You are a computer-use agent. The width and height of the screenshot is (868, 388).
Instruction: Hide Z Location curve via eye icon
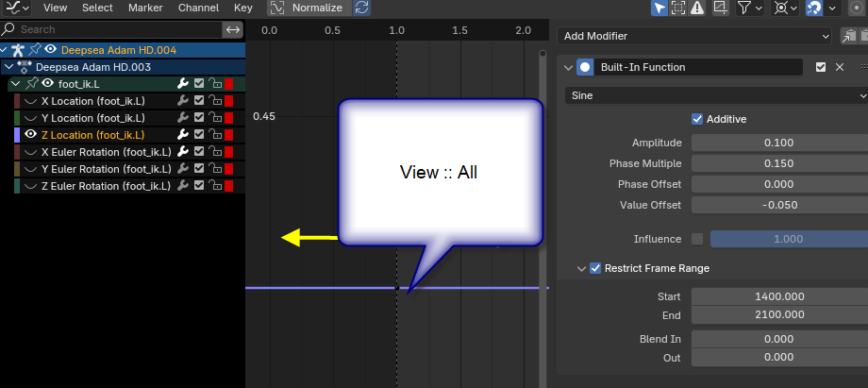pyautogui.click(x=31, y=134)
